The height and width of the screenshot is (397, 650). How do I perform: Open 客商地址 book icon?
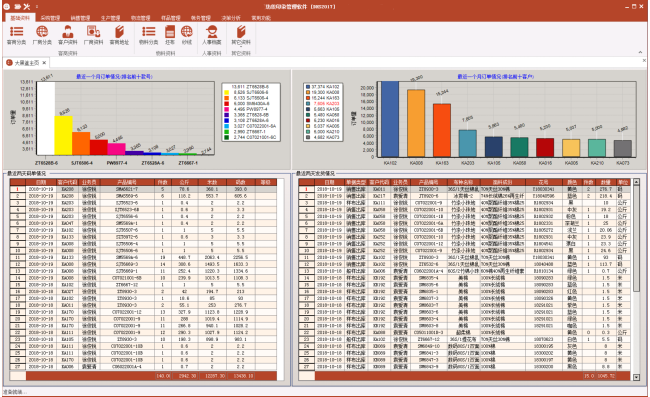(x=119, y=35)
